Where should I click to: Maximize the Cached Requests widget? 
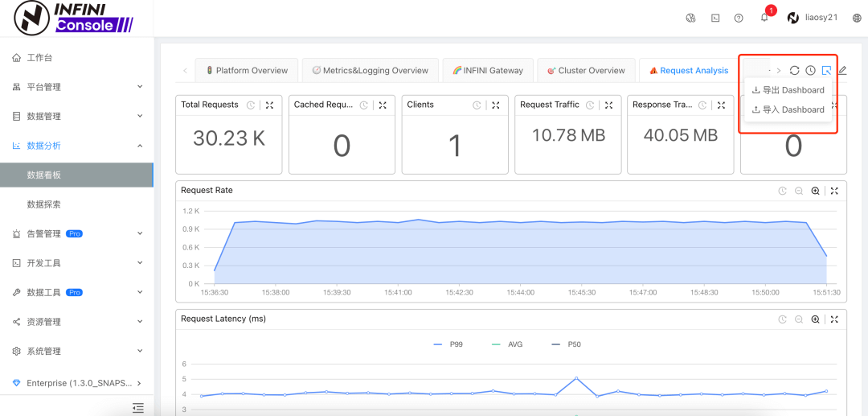coord(383,105)
